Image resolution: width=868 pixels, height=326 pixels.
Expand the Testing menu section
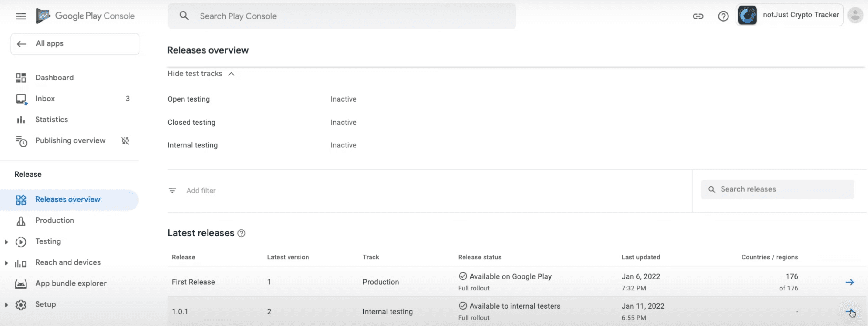click(6, 242)
